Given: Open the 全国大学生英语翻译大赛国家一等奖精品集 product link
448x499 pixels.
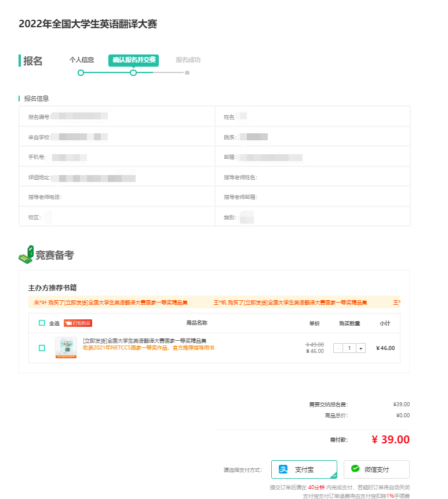Looking at the screenshot, I should (x=145, y=341).
